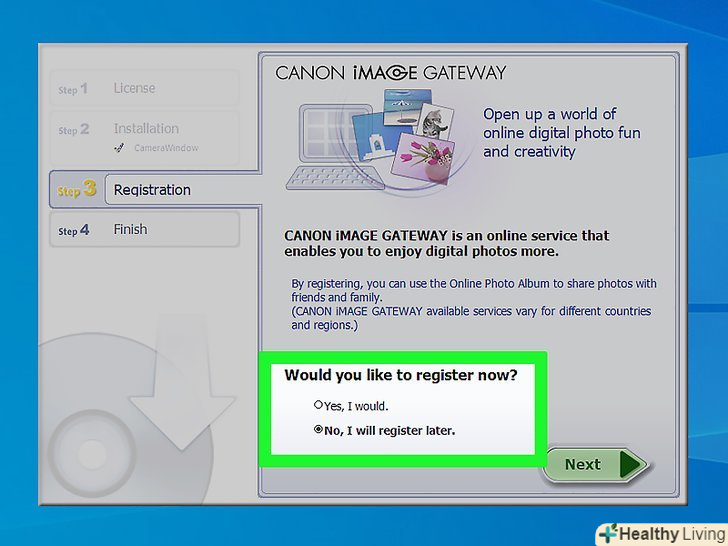The image size is (728, 546).
Task: Click the CameraWindow installed component icon
Action: point(119,148)
